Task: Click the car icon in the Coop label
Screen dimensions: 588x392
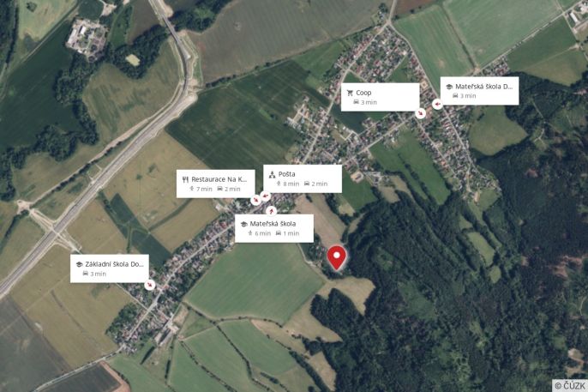Action: point(357,102)
